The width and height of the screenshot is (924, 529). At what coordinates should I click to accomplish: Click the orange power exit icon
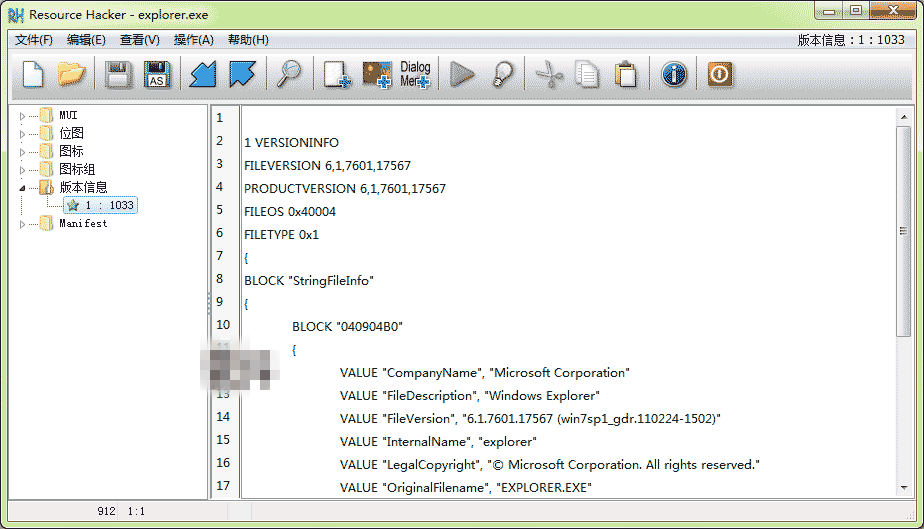(720, 75)
